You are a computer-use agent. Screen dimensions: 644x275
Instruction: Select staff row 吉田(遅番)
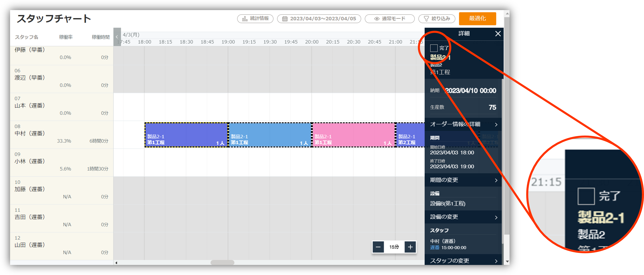(x=61, y=219)
